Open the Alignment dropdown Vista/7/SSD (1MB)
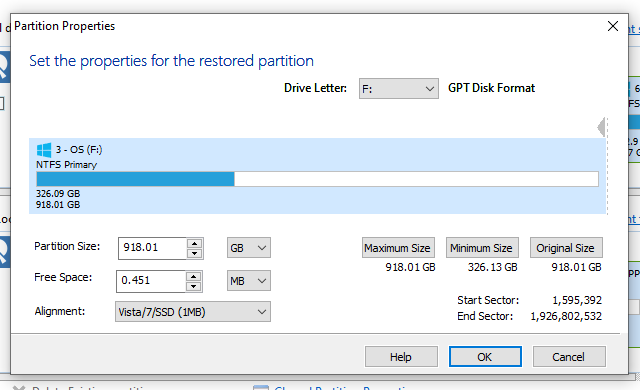Screen dimensions: 640x390 pyautogui.click(x=193, y=312)
